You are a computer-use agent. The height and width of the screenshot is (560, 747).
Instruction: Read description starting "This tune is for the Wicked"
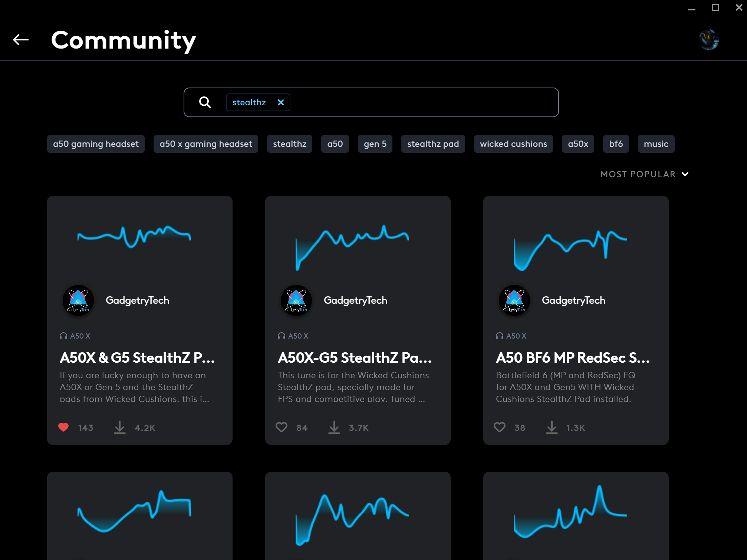[x=353, y=387]
